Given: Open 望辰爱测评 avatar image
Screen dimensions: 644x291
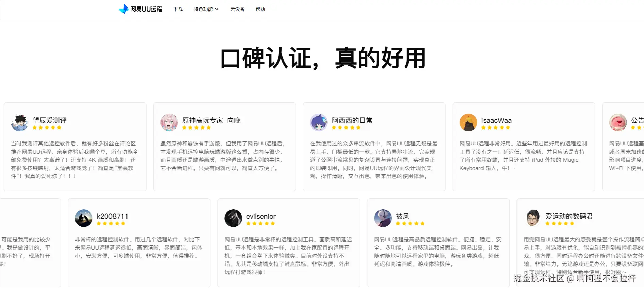Looking at the screenshot, I should point(20,122).
